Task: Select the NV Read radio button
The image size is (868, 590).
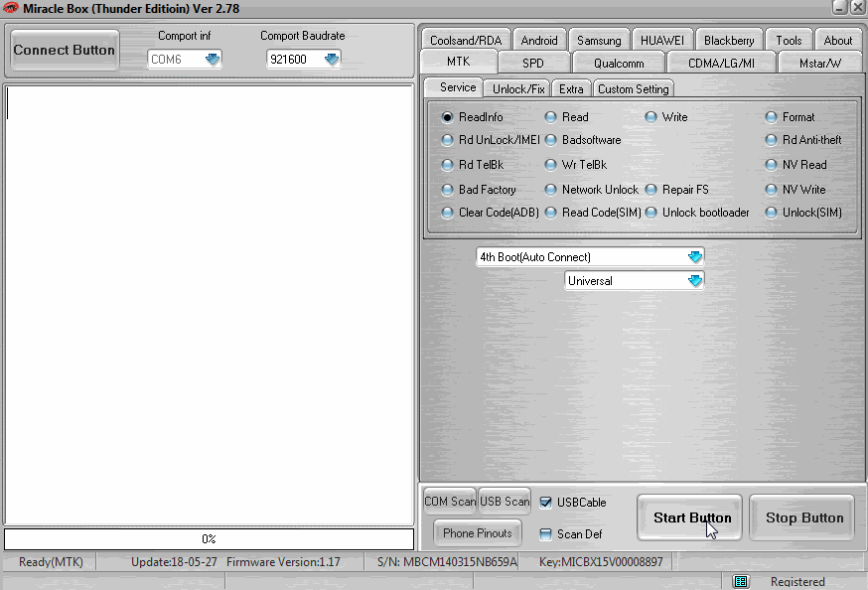Action: pyautogui.click(x=771, y=165)
